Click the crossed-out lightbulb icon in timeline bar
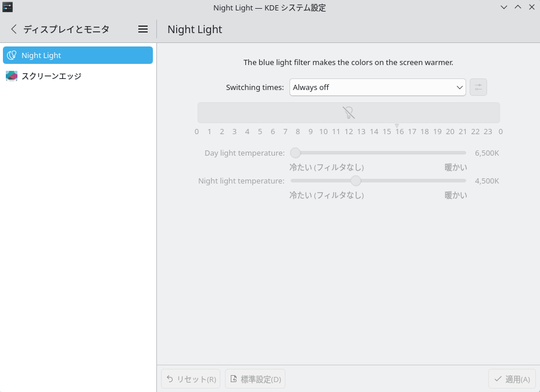The height and width of the screenshot is (392, 540). (x=348, y=113)
